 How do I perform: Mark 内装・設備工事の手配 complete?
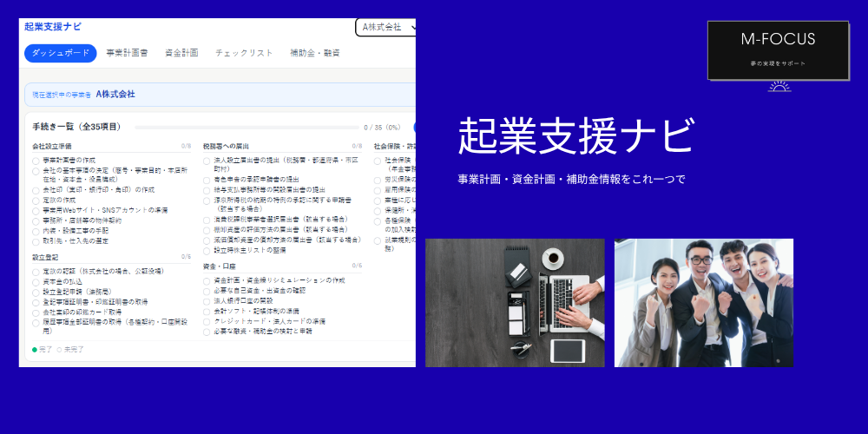coord(36,232)
